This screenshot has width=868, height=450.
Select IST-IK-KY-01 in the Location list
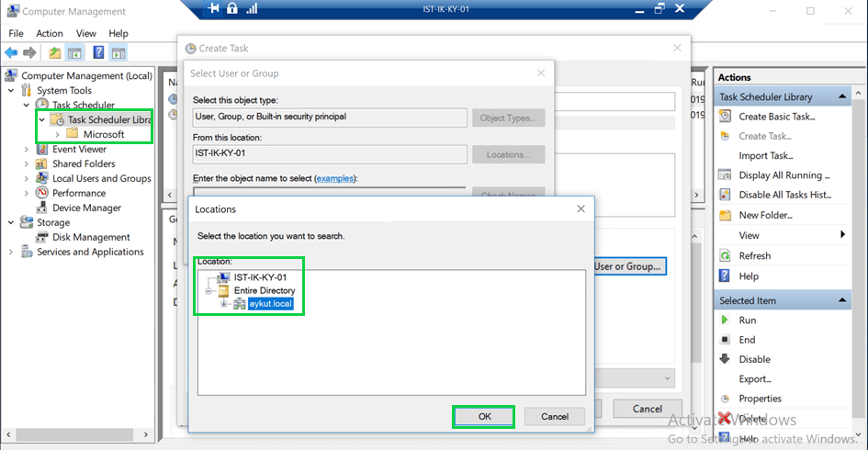[x=260, y=277]
